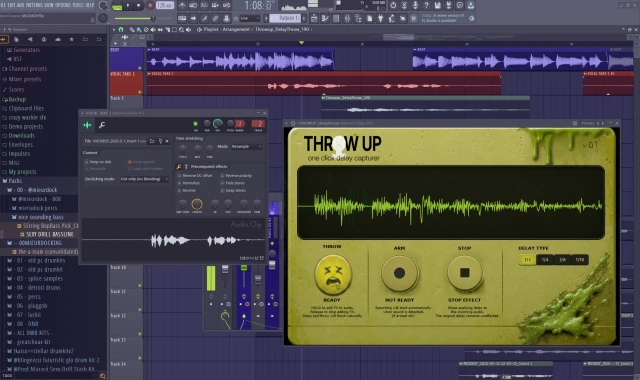Toggle the loop recording icon
This screenshot has width=640, height=380.
pyautogui.click(x=226, y=5)
